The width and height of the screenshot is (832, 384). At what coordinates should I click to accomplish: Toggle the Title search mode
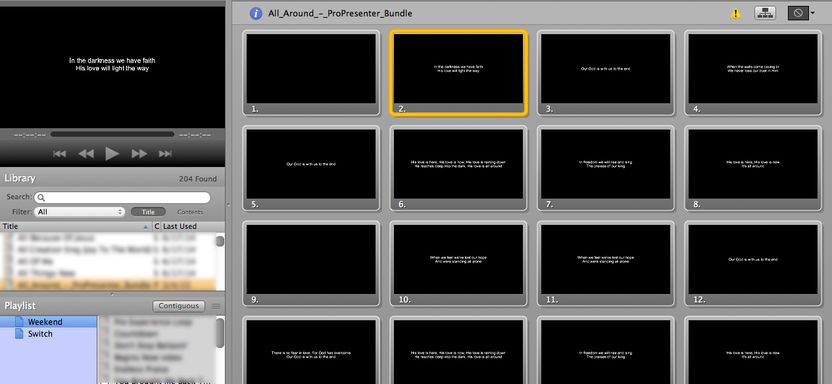(x=148, y=212)
